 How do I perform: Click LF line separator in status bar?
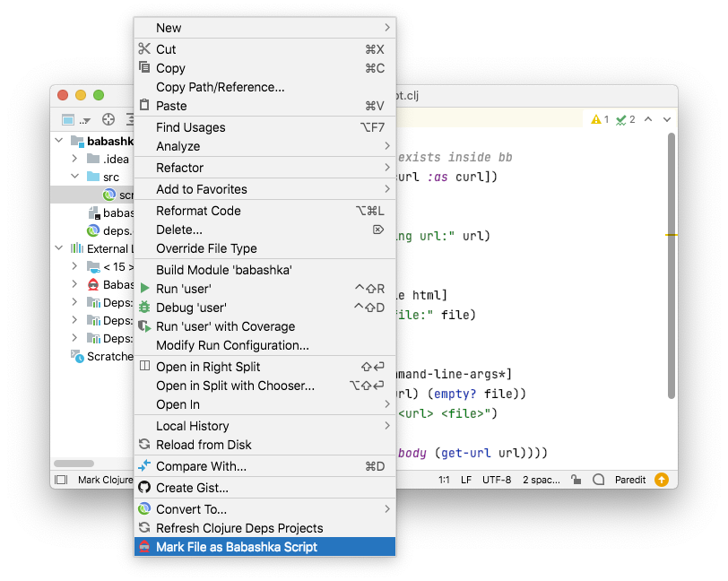coord(466,480)
